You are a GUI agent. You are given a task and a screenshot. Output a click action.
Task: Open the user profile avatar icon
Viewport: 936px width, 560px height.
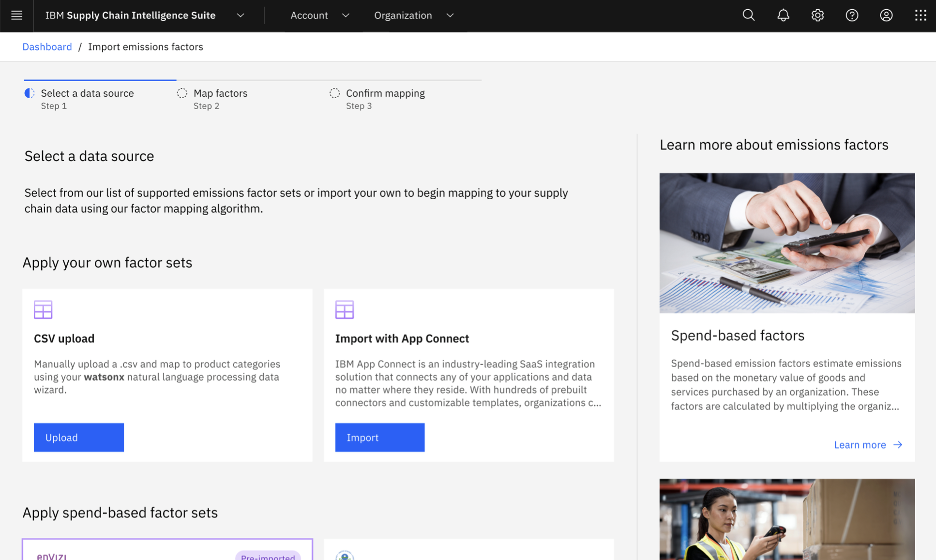pos(886,15)
